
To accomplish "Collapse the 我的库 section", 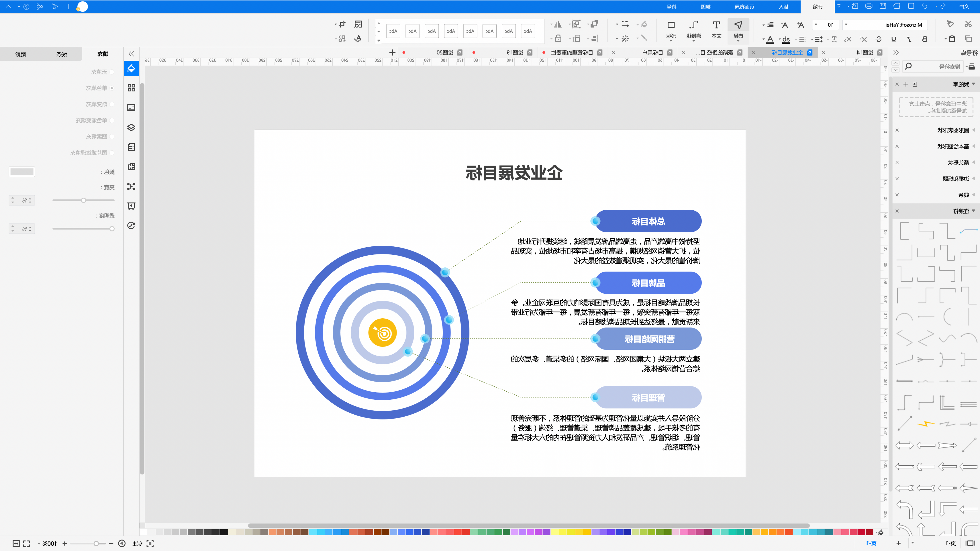I will [x=974, y=84].
